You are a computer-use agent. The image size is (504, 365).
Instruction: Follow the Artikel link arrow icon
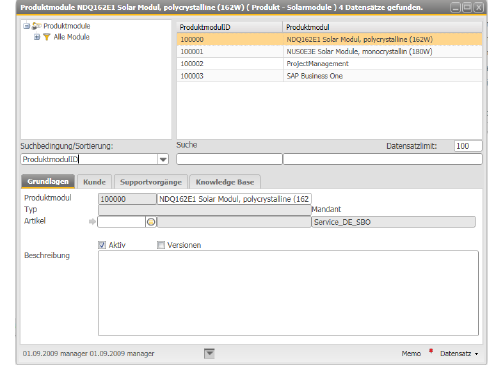92,222
